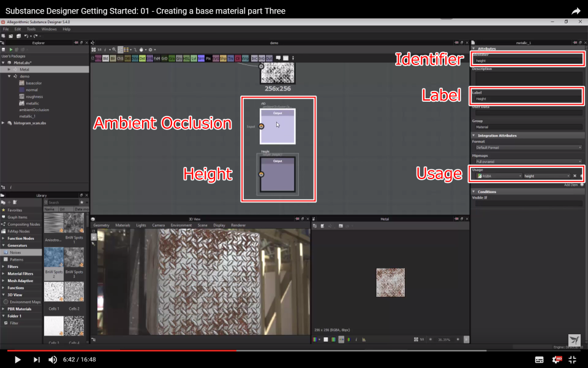Open the Format dropdown
This screenshot has height=368, width=588.
529,148
